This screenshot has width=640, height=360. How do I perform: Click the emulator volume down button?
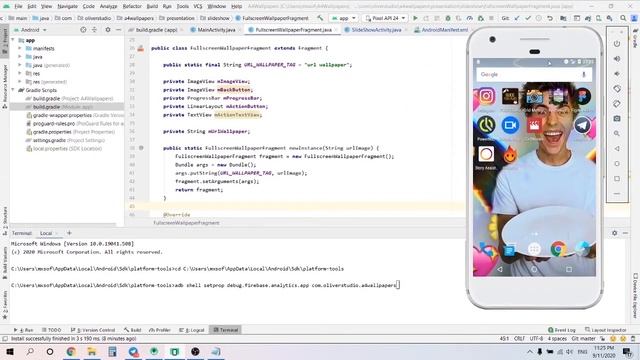[x=617, y=74]
